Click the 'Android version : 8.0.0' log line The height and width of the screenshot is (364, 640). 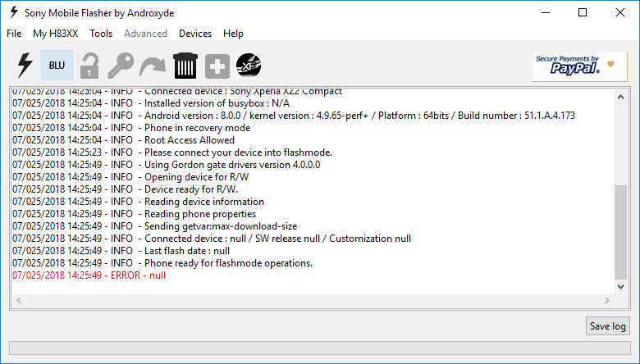tap(294, 116)
